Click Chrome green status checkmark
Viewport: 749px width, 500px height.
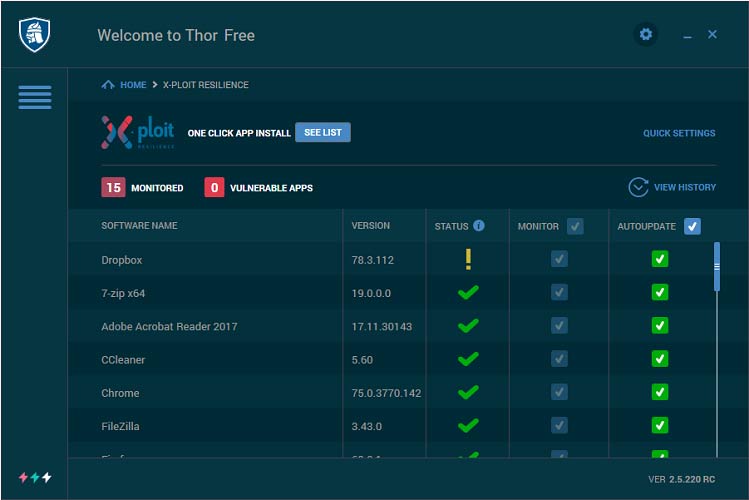point(468,392)
